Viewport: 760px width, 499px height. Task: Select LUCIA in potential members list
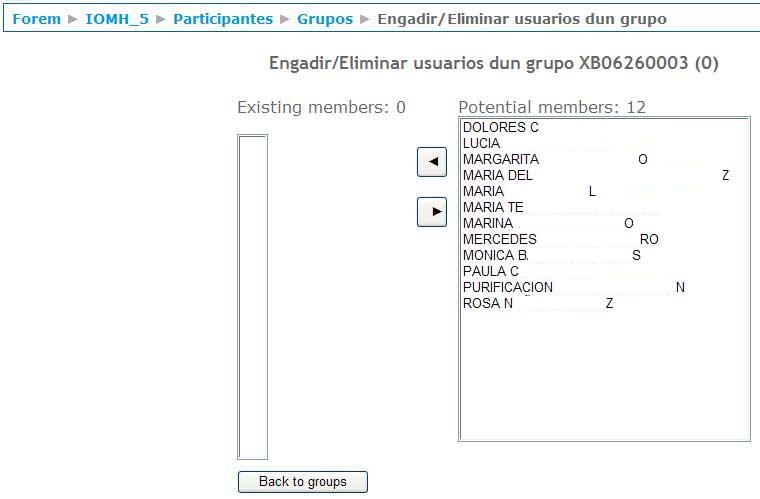pyautogui.click(x=482, y=144)
